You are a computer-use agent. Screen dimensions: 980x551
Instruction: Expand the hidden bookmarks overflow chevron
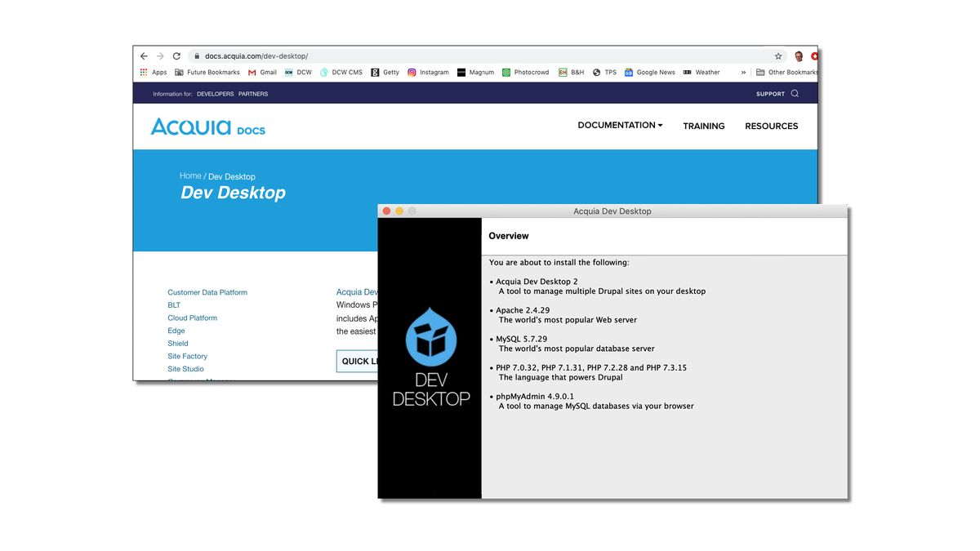tap(744, 72)
